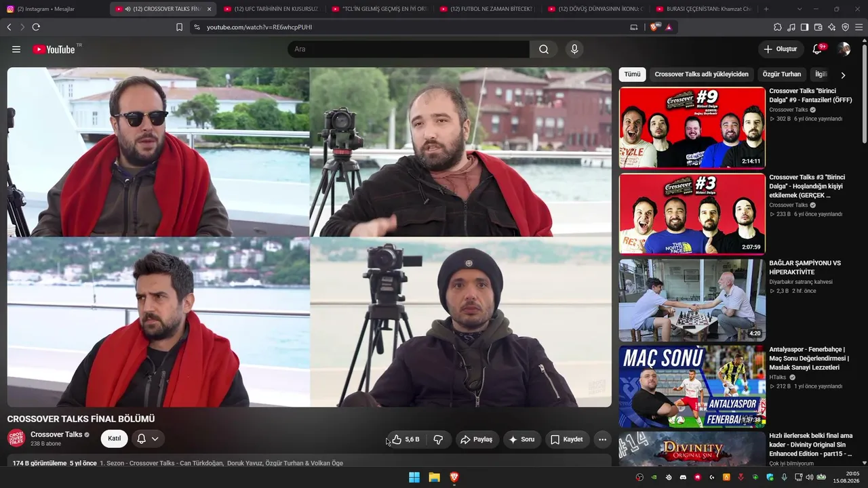Image resolution: width=868 pixels, height=488 pixels.
Task: Open the Crossover Talks channel avatar
Action: (x=16, y=439)
